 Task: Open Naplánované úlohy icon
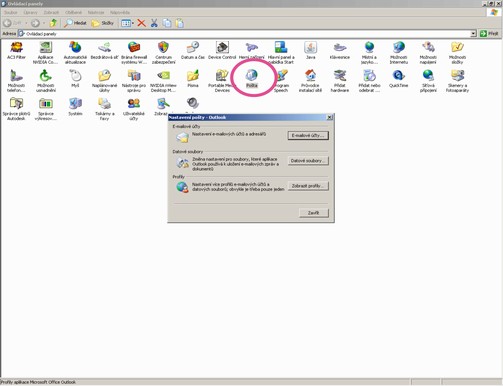(x=104, y=76)
